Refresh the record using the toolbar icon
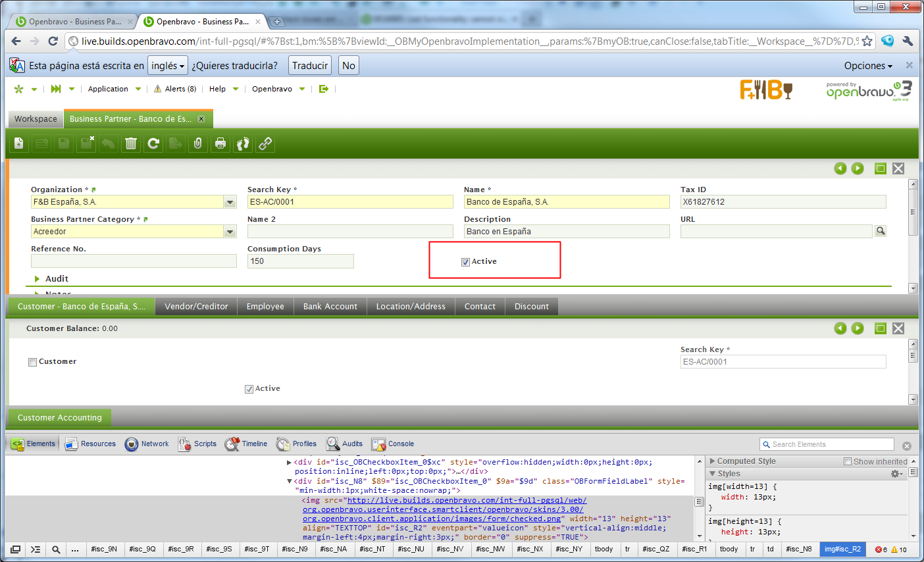 [x=153, y=143]
